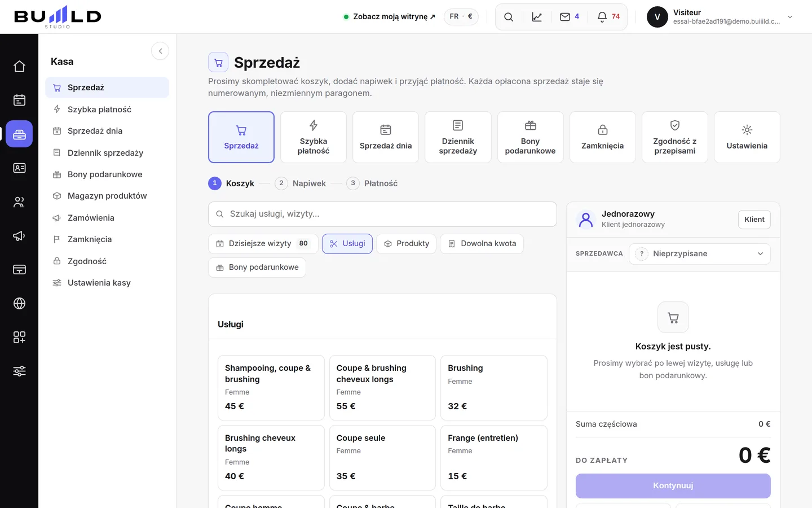Select the Sprzedaż dnia card tab
Image resolution: width=812 pixels, height=508 pixels.
[x=386, y=137]
